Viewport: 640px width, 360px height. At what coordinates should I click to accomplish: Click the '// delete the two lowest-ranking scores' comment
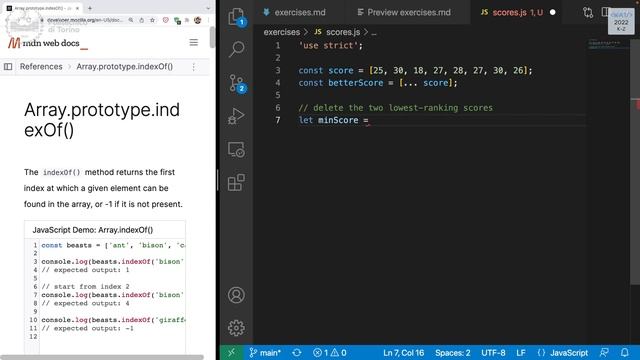point(396,108)
